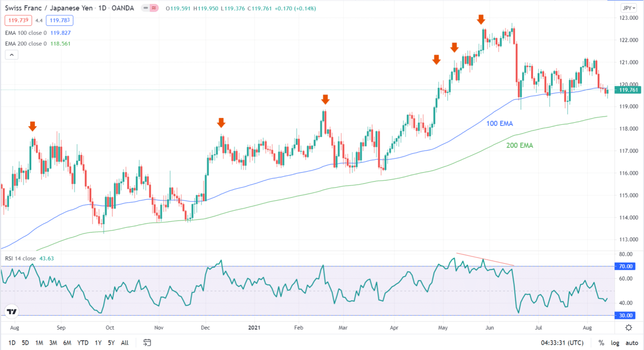This screenshot has width=644, height=350.
Task: Click the blue buy price 119.783 button
Action: coord(60,20)
